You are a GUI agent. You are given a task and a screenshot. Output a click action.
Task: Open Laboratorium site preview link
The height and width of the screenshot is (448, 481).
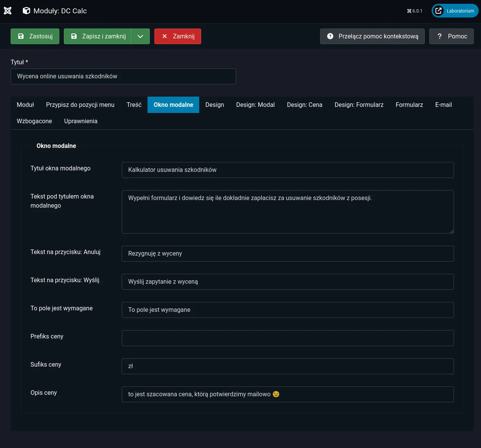pos(455,11)
